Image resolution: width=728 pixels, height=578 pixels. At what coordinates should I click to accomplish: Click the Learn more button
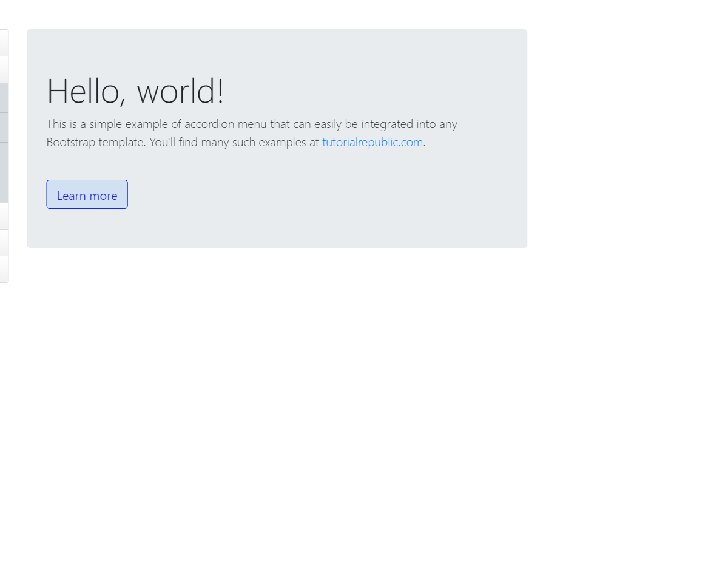click(87, 194)
